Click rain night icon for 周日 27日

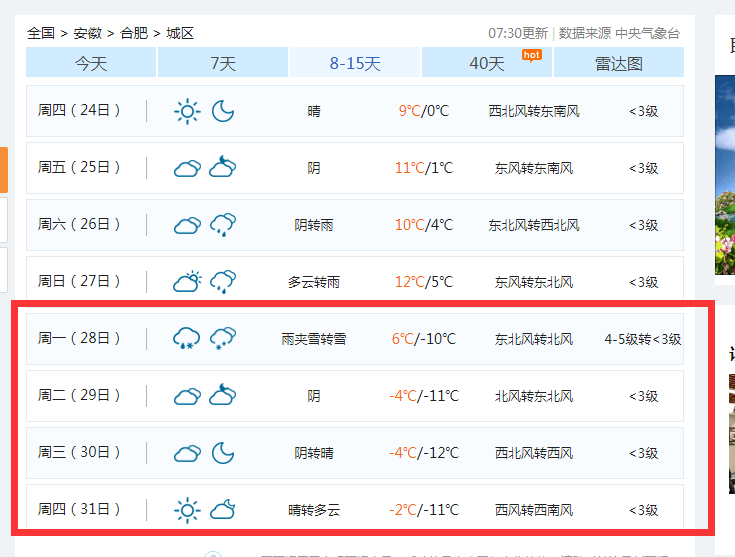tap(223, 282)
